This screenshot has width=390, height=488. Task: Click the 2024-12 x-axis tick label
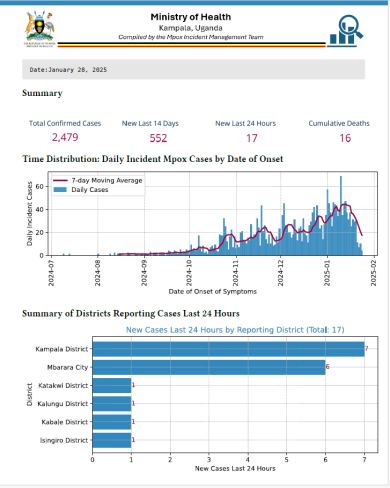tap(281, 273)
